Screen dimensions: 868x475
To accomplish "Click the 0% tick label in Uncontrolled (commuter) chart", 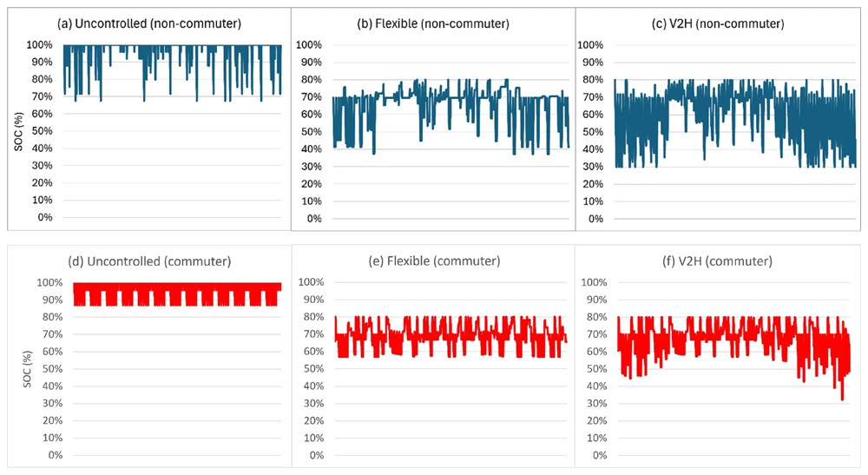I will pyautogui.click(x=56, y=455).
